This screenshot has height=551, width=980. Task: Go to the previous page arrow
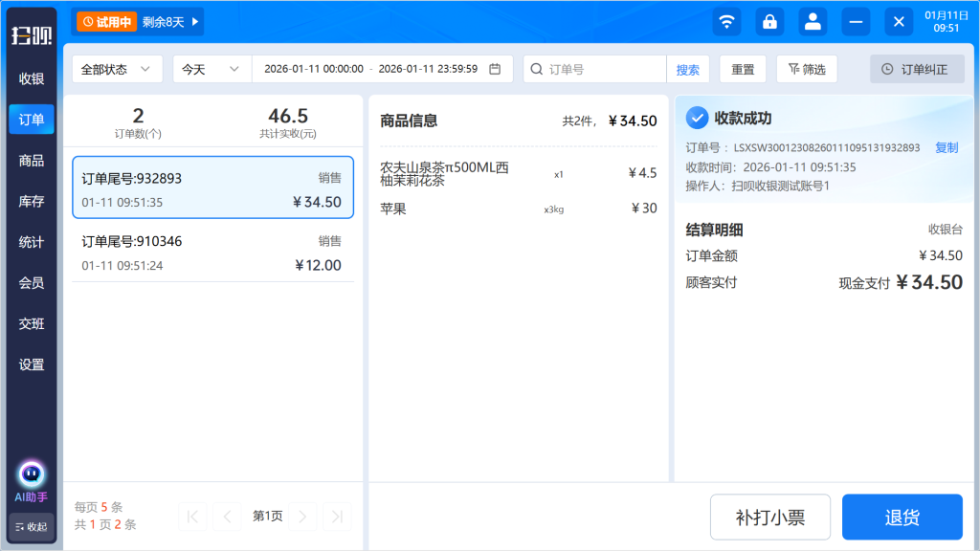(227, 517)
